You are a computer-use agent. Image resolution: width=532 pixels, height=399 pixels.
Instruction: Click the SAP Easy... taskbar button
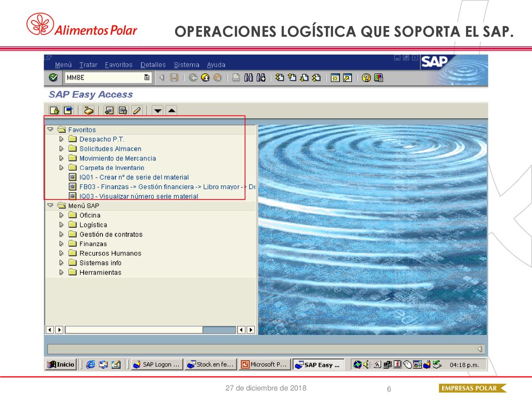(x=318, y=365)
